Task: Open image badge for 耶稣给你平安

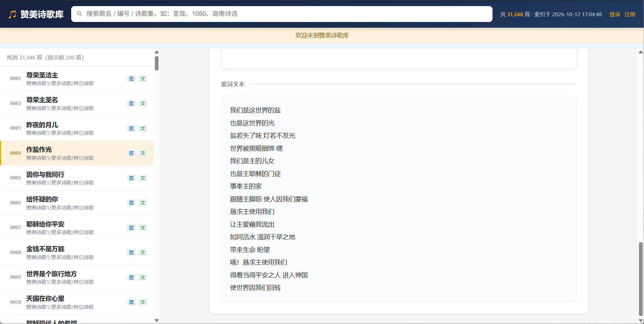Action: click(132, 228)
